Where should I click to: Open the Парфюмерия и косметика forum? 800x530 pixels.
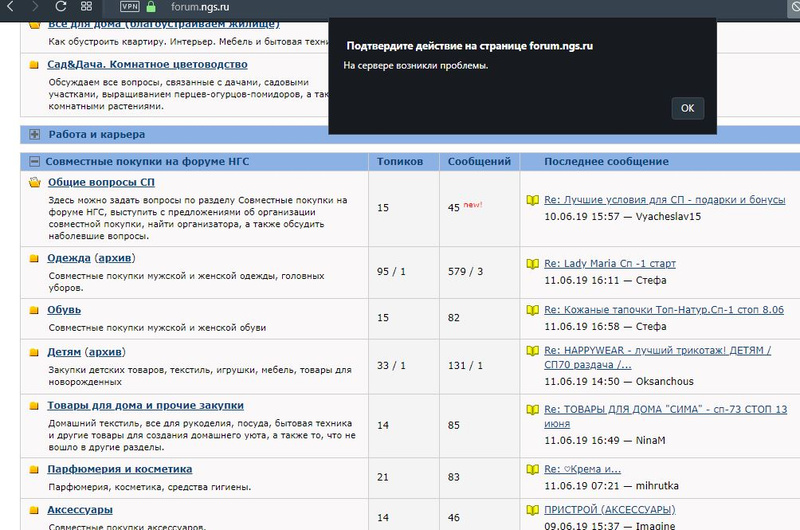(119, 469)
